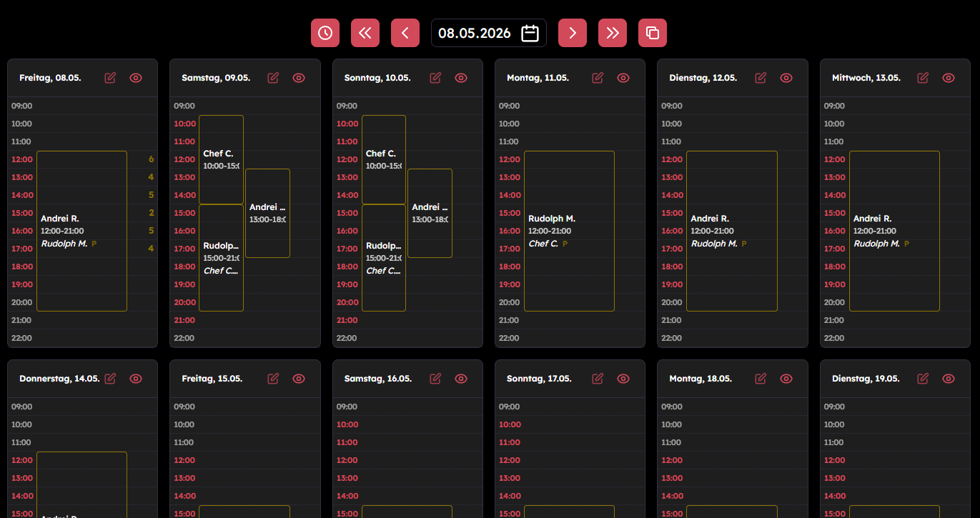Toggle the eye icon for Samstag, 16.05.
The width and height of the screenshot is (980, 518).
pos(461,379)
